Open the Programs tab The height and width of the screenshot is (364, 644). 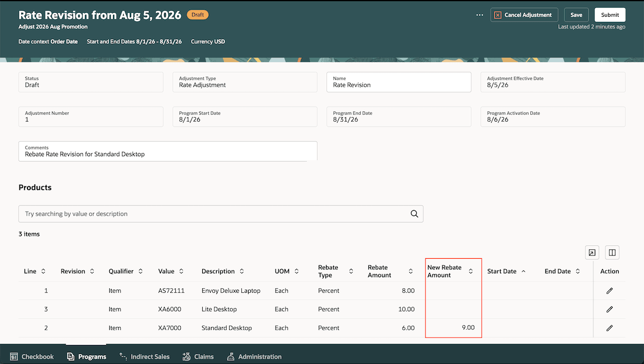[x=86, y=357]
